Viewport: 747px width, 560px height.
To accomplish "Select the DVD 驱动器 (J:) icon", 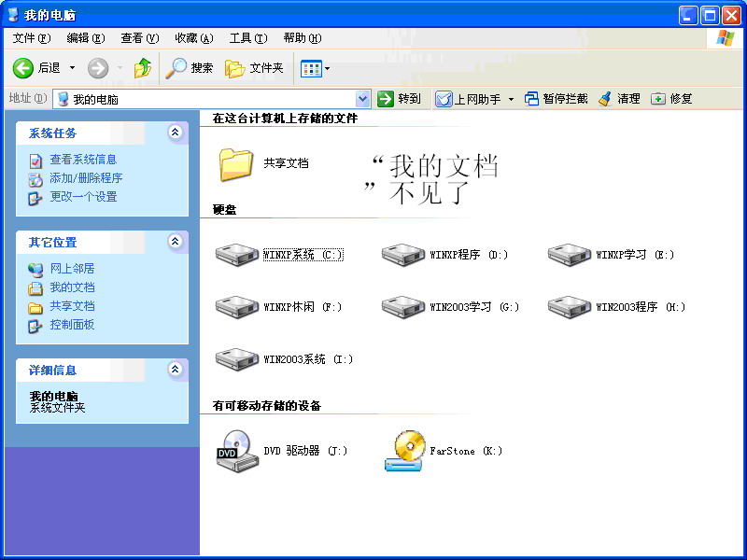I will coord(237,452).
